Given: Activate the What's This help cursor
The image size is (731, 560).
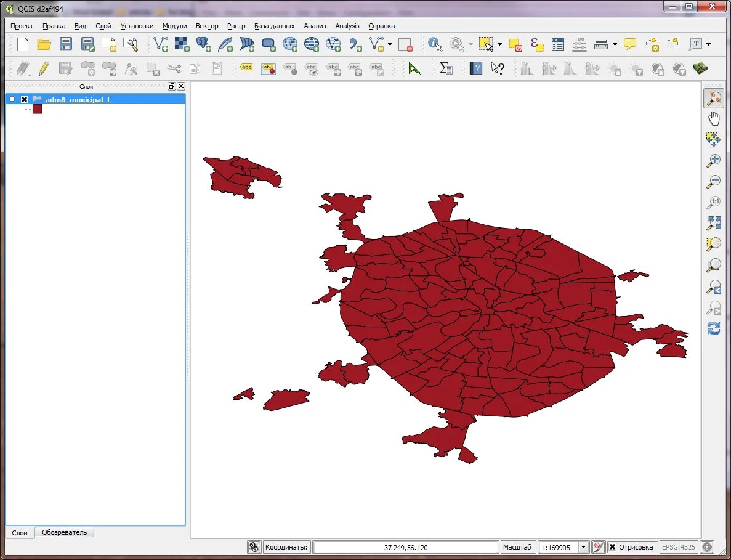Looking at the screenshot, I should (x=498, y=68).
